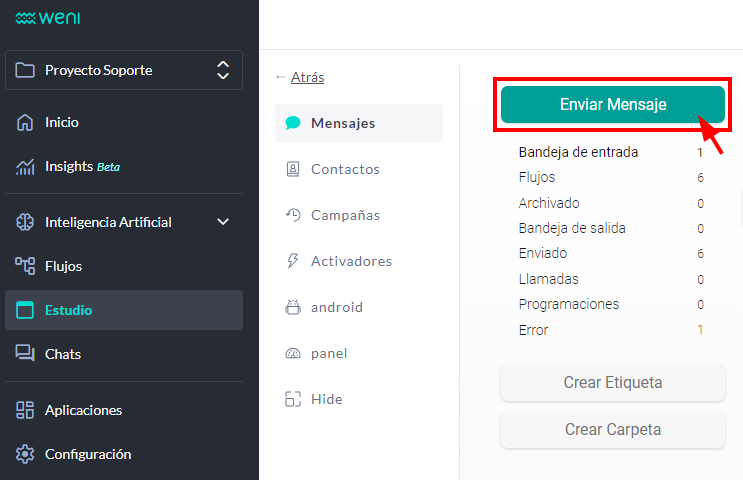The height and width of the screenshot is (480, 743).
Task: Open the Proyecto Soporte project selector
Action: point(124,71)
